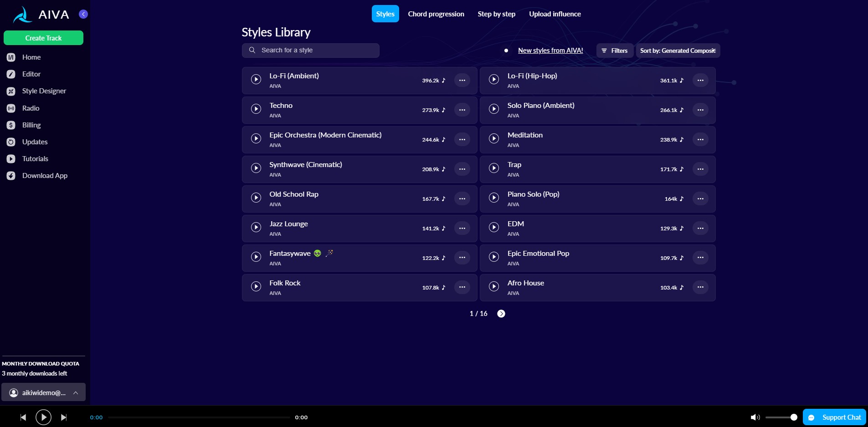Switch to the Upload influence tab
The image size is (868, 427).
click(x=555, y=14)
